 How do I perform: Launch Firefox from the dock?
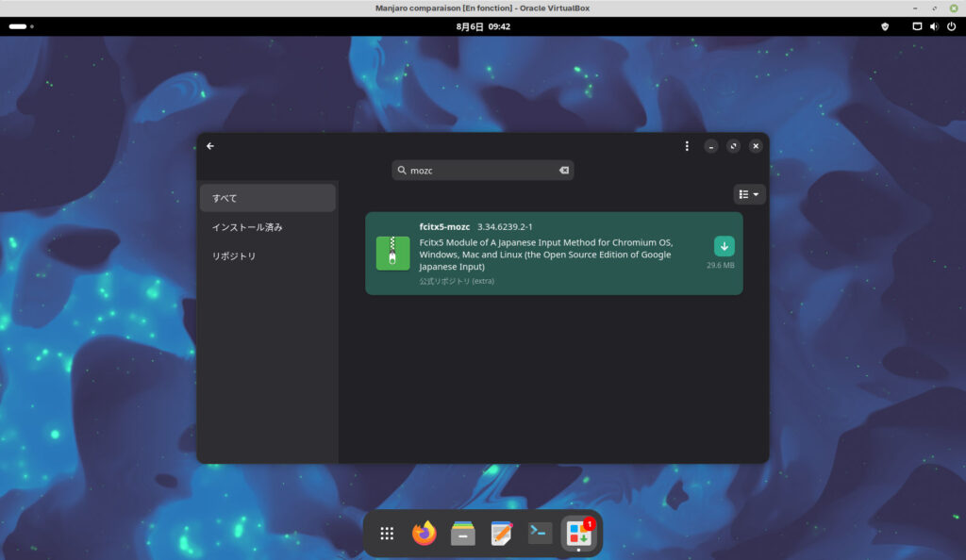pyautogui.click(x=425, y=534)
